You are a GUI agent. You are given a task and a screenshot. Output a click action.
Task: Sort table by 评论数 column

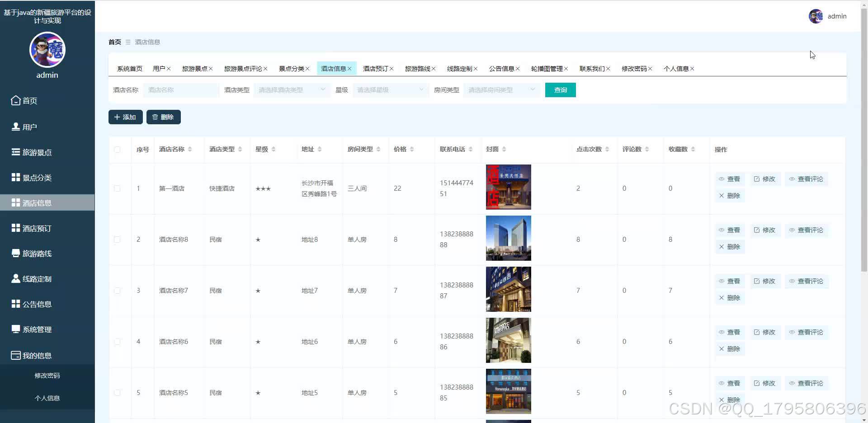click(647, 149)
